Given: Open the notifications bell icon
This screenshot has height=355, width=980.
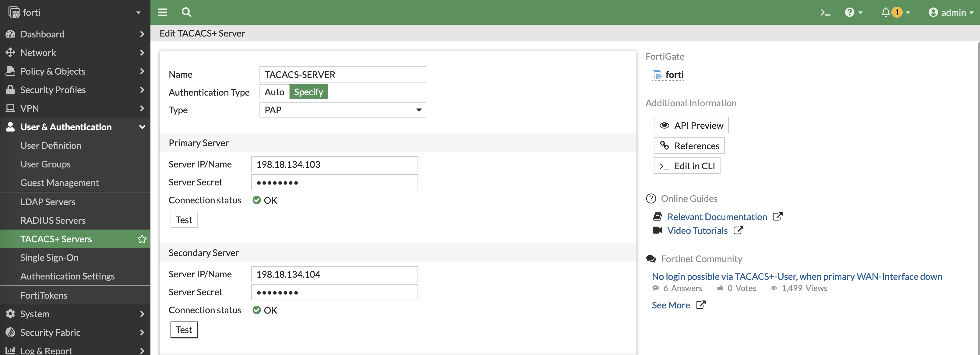Looking at the screenshot, I should tap(886, 12).
